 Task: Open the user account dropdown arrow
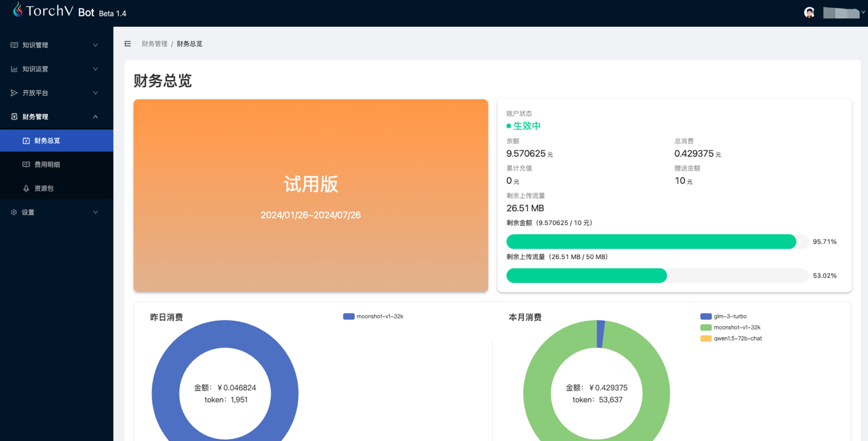tap(863, 12)
